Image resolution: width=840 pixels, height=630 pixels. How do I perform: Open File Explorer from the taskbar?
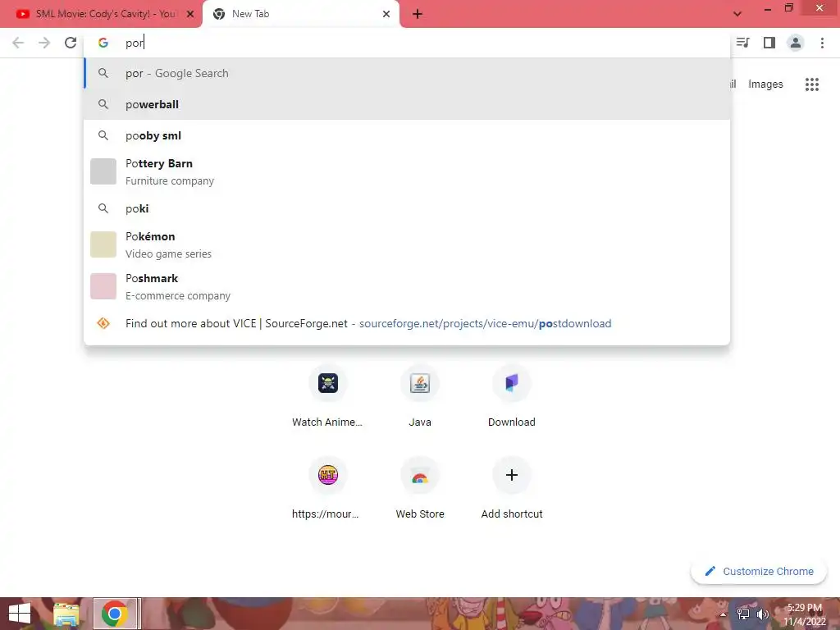point(66,614)
